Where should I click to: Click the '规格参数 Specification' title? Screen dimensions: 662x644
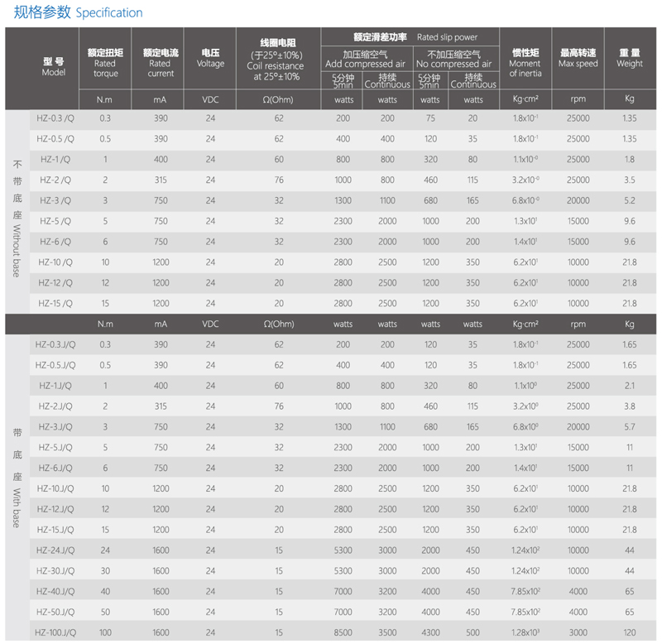[x=78, y=12]
